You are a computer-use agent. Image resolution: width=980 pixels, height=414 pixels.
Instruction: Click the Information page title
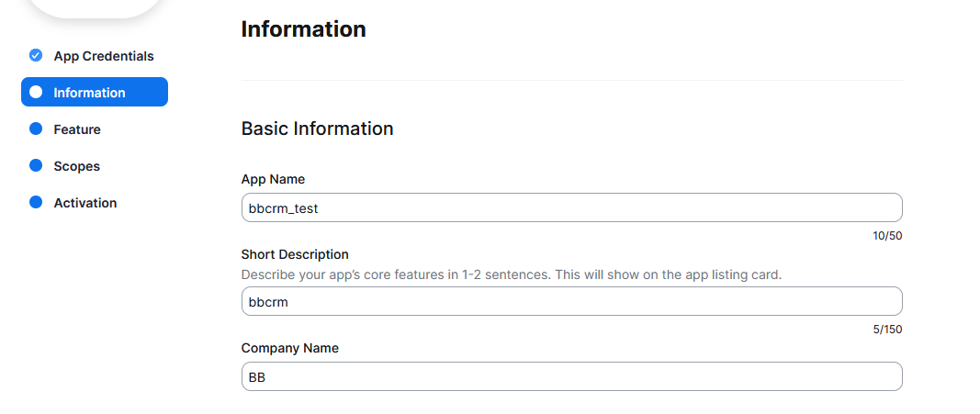pyautogui.click(x=303, y=29)
